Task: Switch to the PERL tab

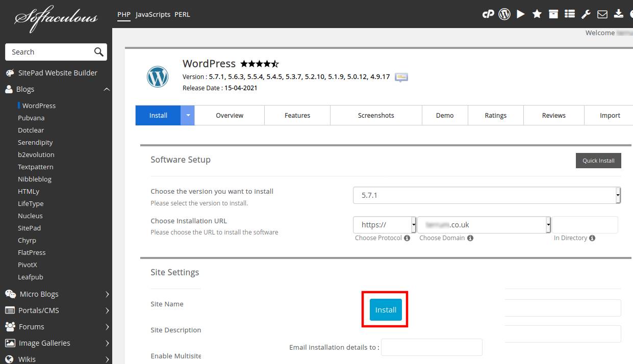Action: pos(182,14)
